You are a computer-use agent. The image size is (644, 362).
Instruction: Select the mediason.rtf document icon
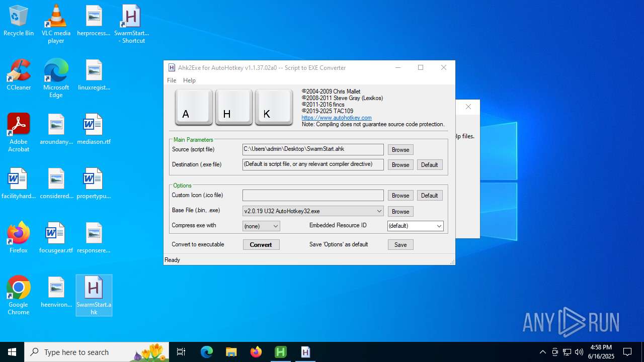(x=94, y=129)
